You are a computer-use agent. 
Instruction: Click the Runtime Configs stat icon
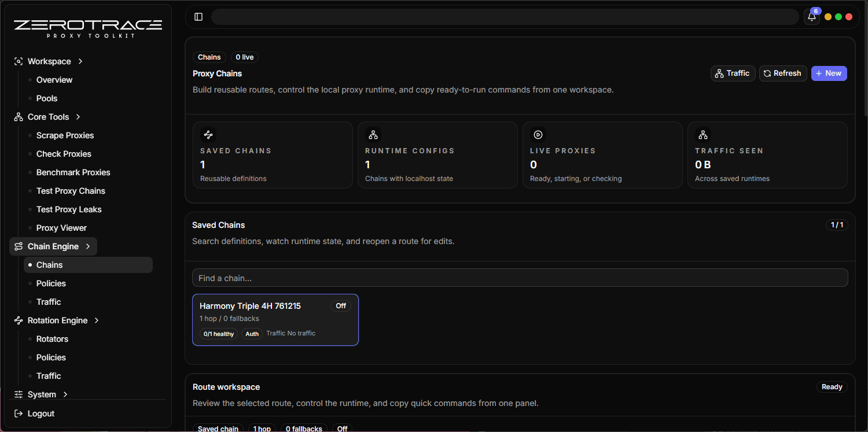373,135
